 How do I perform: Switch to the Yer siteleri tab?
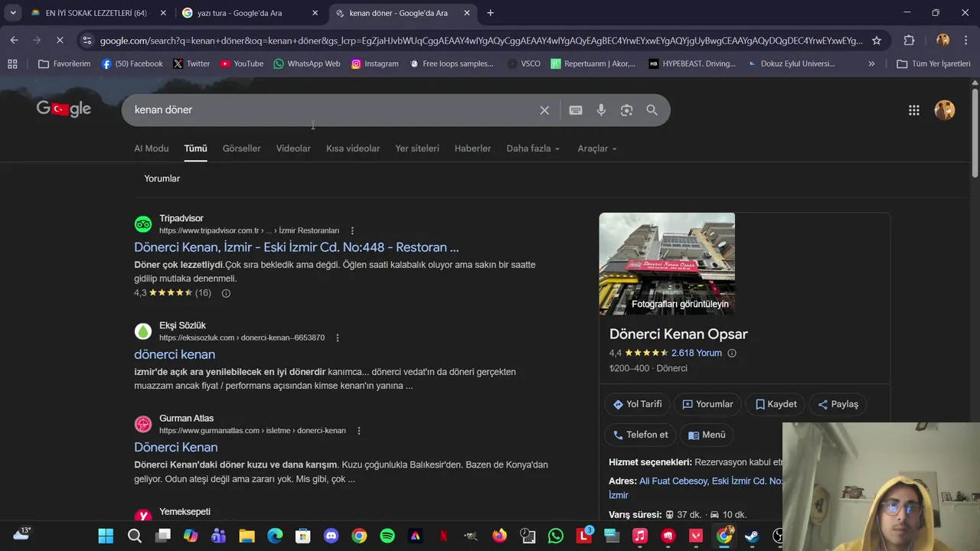tap(417, 148)
